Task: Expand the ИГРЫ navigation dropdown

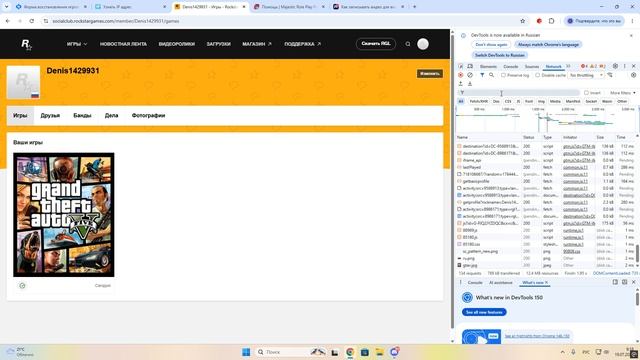Action: (77, 44)
